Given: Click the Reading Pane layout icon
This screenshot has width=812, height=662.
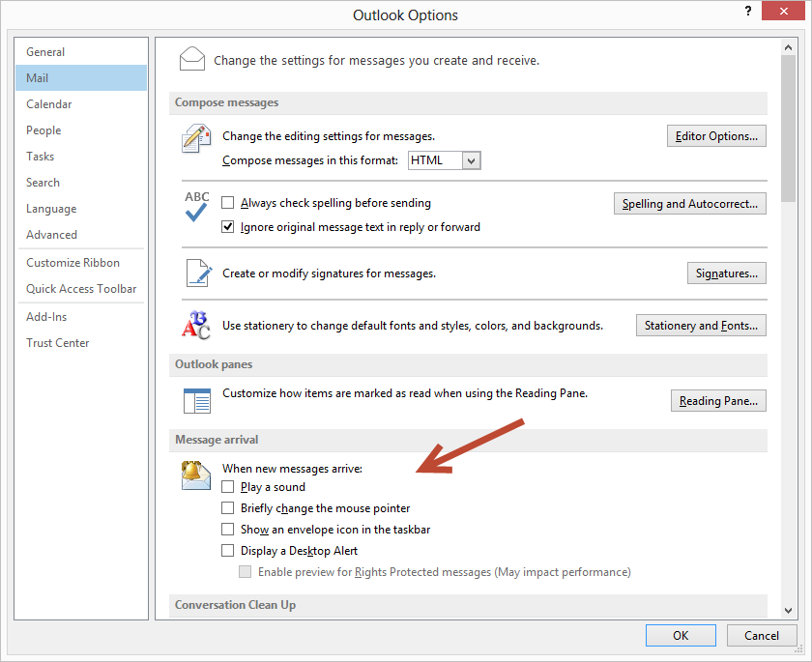Looking at the screenshot, I should (x=197, y=400).
